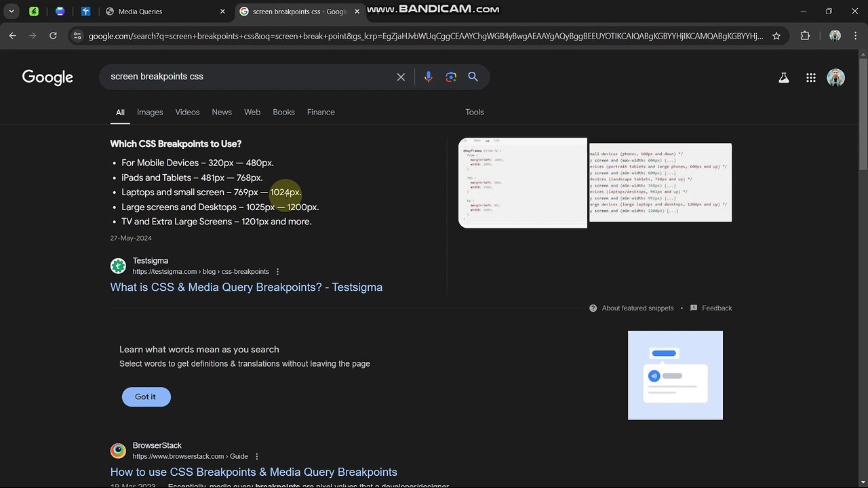View site information icon in address bar

pyautogui.click(x=77, y=36)
